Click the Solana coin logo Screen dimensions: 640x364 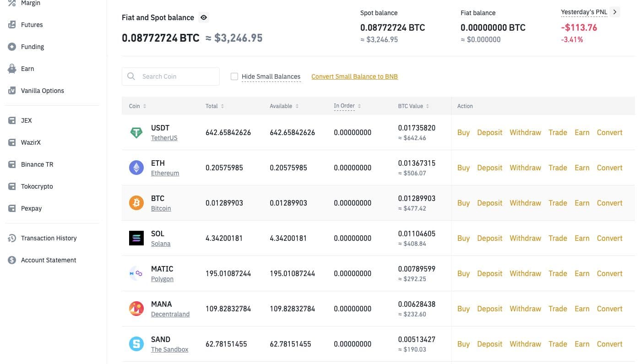click(x=136, y=239)
